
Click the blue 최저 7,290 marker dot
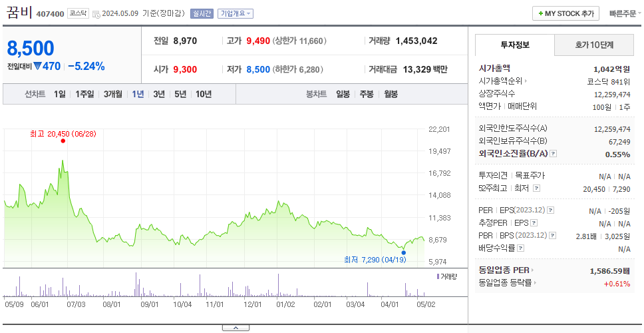(404, 252)
